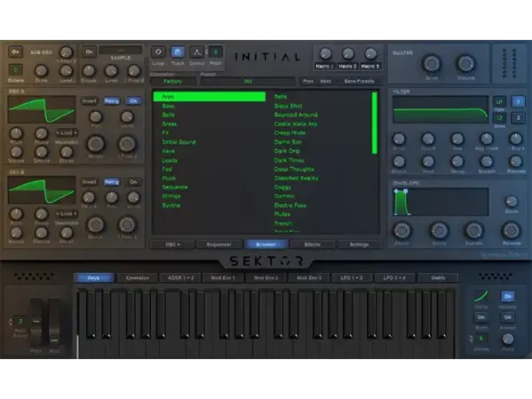Enable Invert on OSC A
This screenshot has height=399, width=532.
90,101
